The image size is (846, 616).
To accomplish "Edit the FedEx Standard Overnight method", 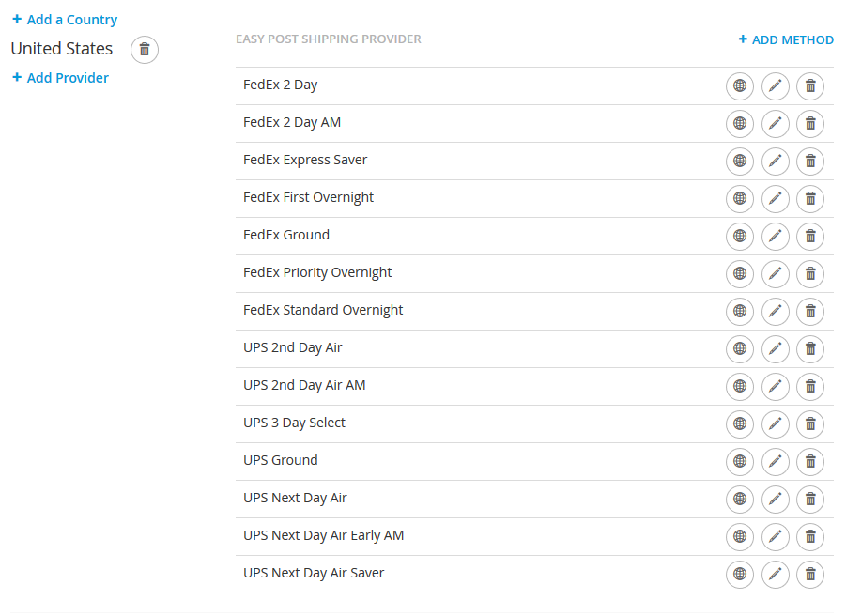I will click(x=776, y=311).
